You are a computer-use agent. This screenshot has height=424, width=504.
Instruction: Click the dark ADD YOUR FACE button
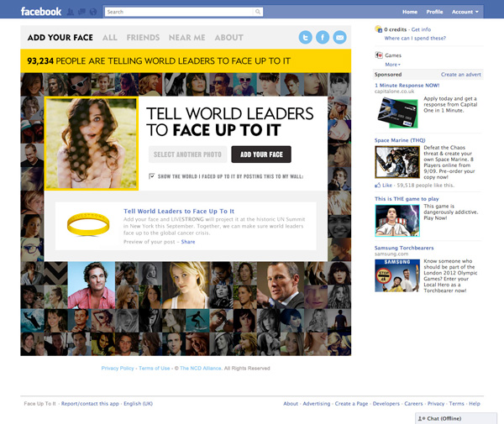[261, 154]
